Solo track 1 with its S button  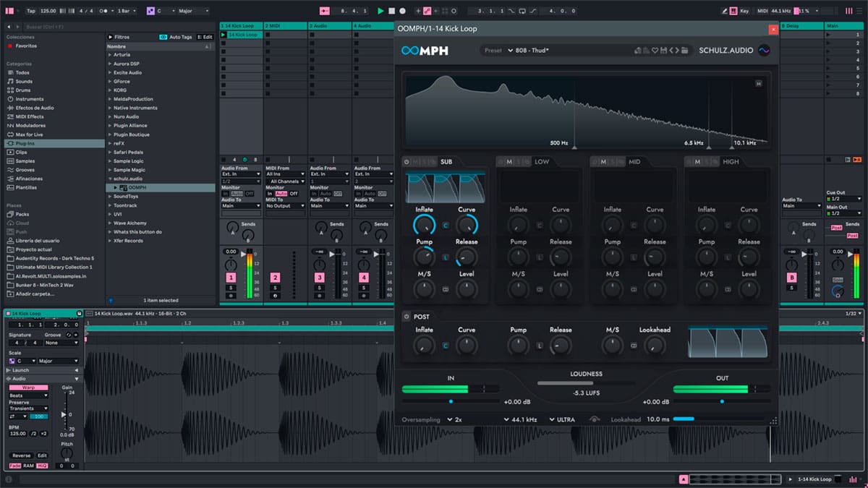click(x=231, y=288)
